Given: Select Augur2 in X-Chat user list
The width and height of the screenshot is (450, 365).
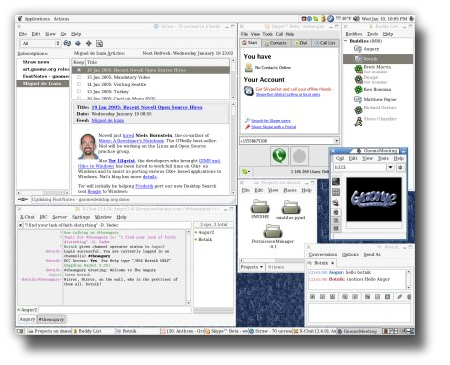Looking at the screenshot, I should (x=206, y=232).
